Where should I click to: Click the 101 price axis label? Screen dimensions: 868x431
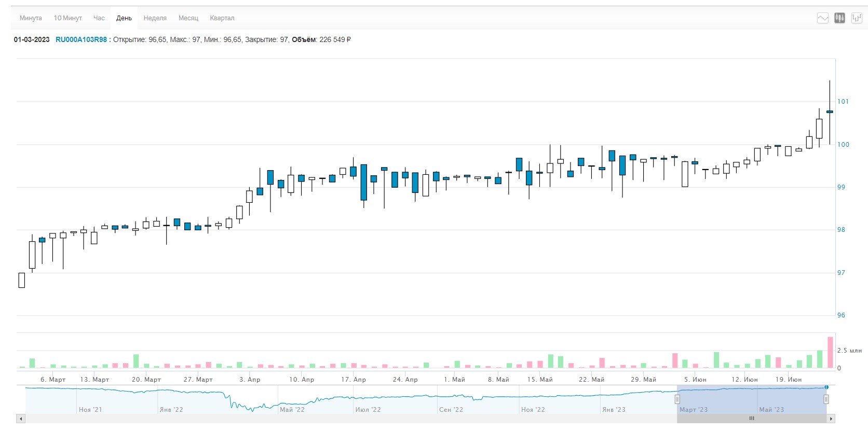click(843, 102)
